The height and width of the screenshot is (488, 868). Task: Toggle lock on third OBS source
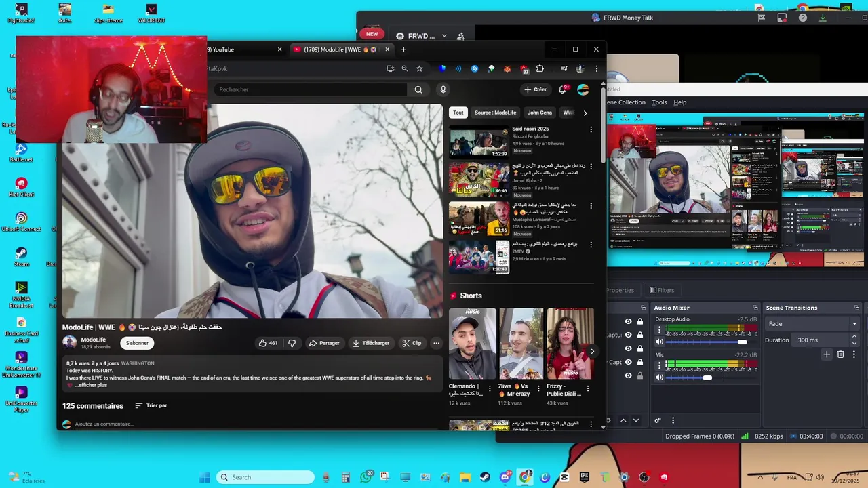tap(639, 348)
